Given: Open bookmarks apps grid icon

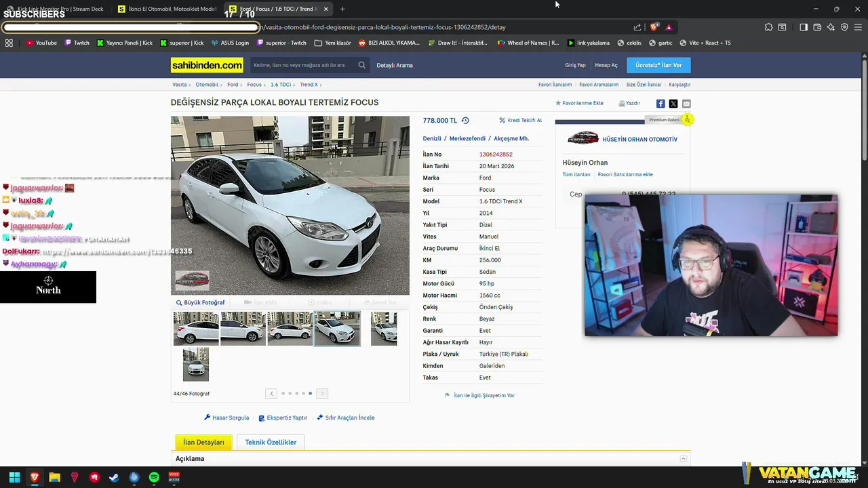Looking at the screenshot, I should point(9,43).
